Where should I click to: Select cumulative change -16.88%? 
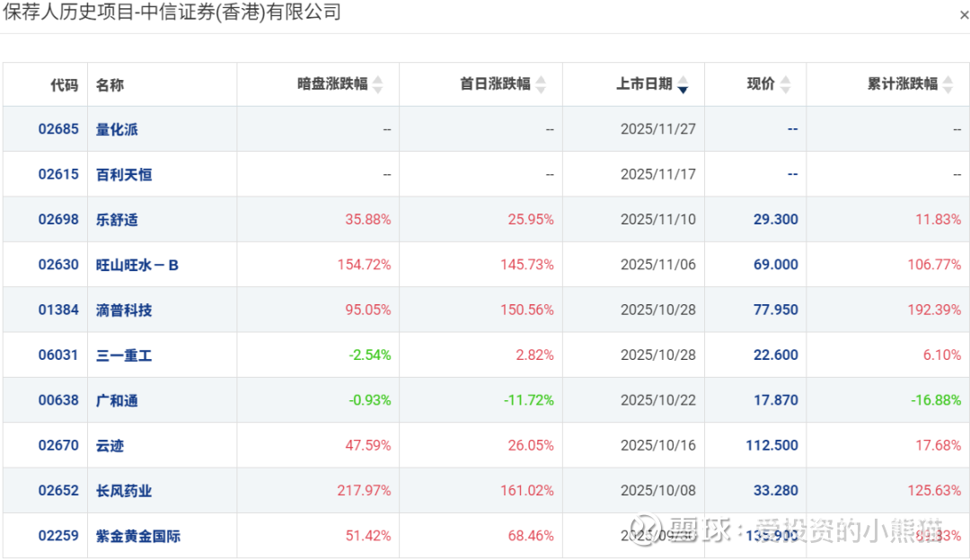pos(936,400)
